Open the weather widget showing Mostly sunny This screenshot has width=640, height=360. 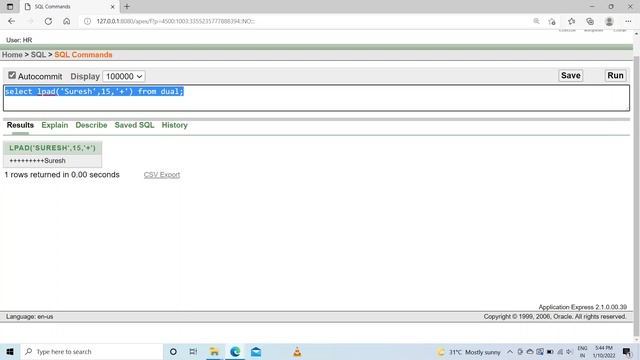pos(469,352)
